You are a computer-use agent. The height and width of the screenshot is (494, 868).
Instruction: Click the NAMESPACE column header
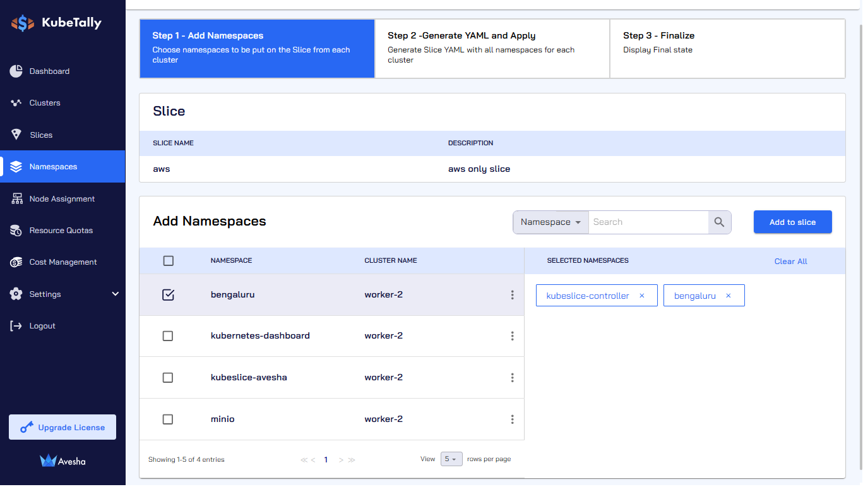pyautogui.click(x=231, y=261)
